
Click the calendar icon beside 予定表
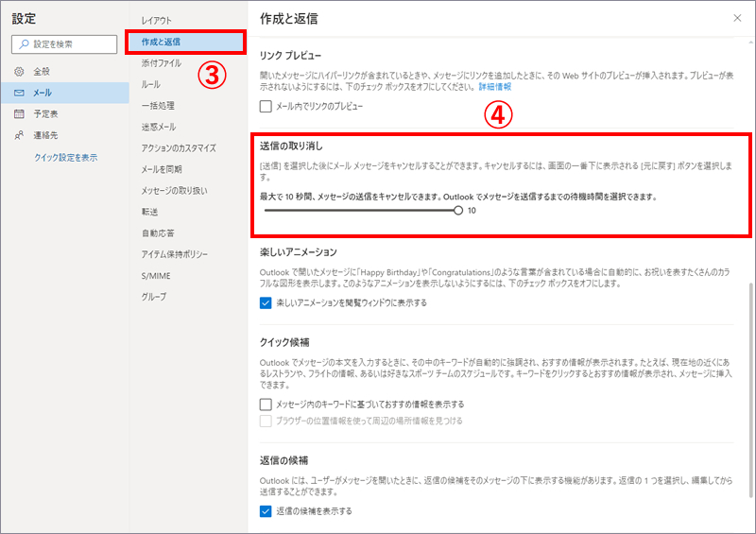[x=19, y=114]
